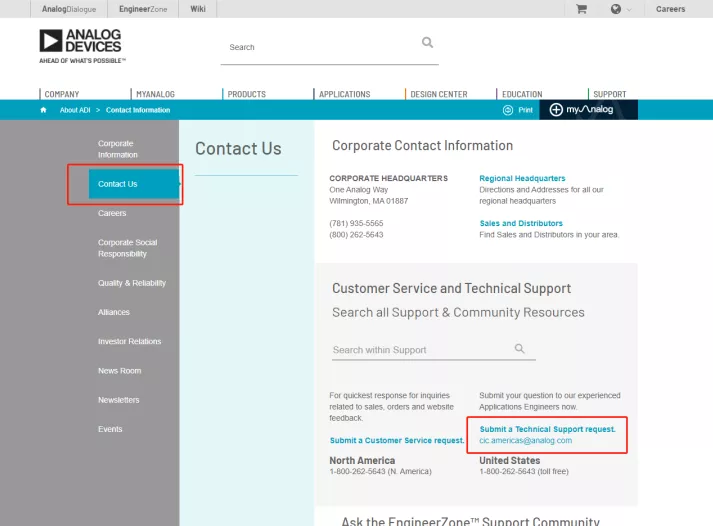This screenshot has height=526, width=713.
Task: Open the shopping cart icon
Action: [581, 9]
